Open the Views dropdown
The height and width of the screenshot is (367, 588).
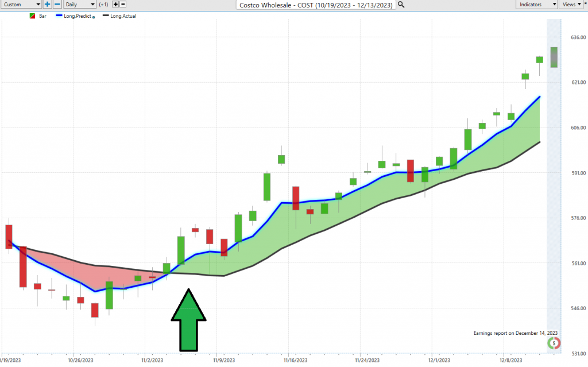tap(571, 5)
